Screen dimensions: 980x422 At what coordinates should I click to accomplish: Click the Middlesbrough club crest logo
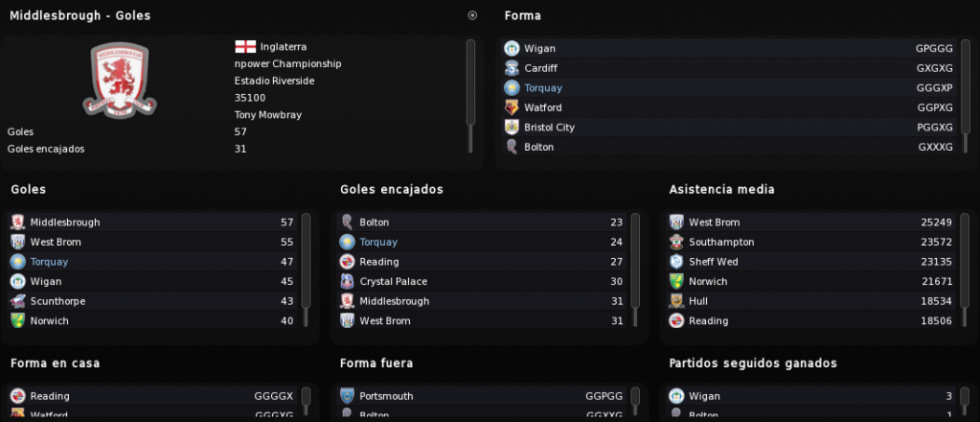(x=119, y=81)
